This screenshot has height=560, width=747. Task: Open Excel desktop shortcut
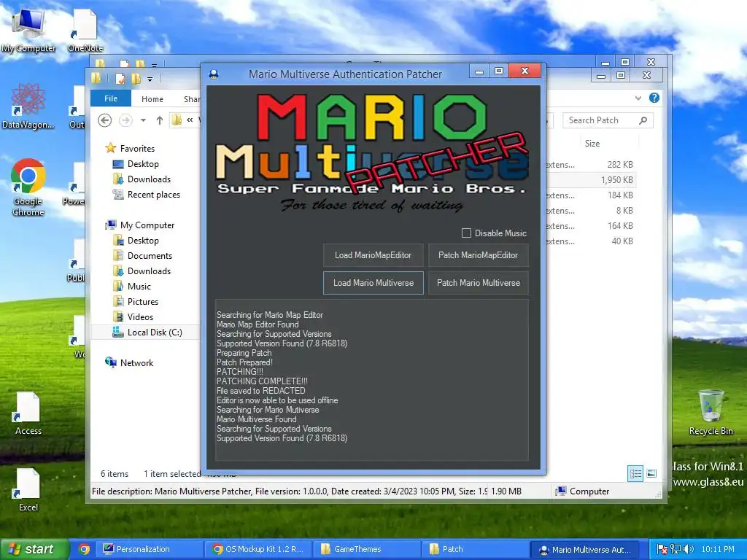28,490
